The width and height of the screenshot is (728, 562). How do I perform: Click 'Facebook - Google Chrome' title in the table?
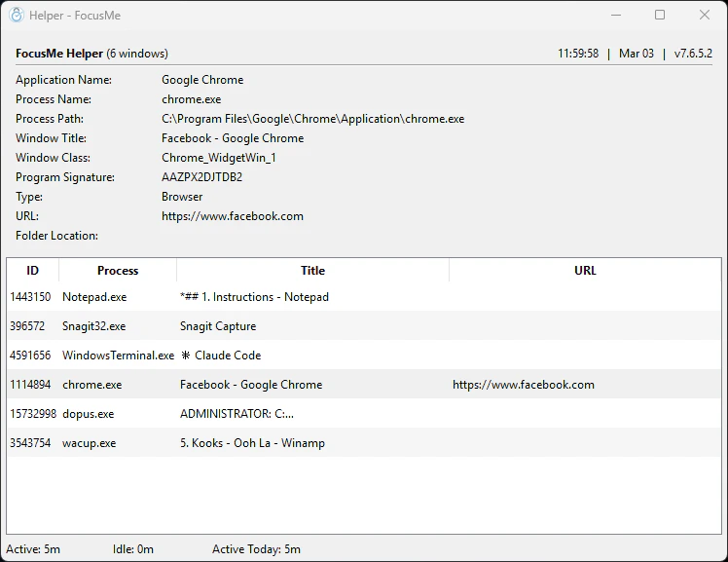click(x=251, y=385)
